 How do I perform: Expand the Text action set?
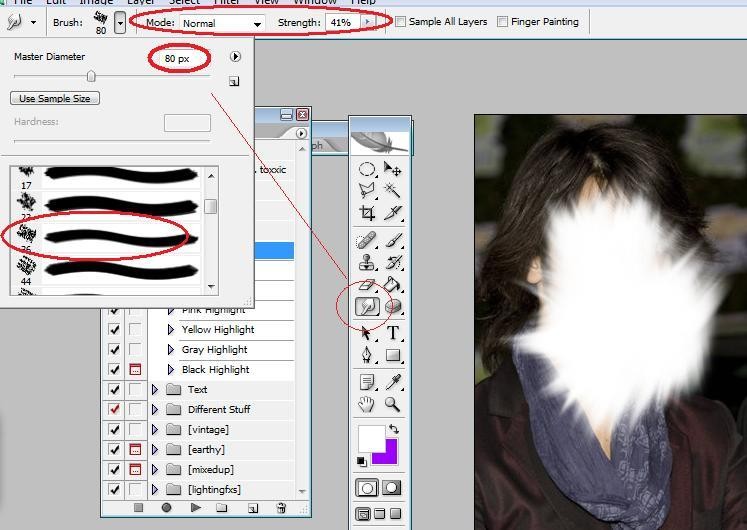tap(154, 390)
